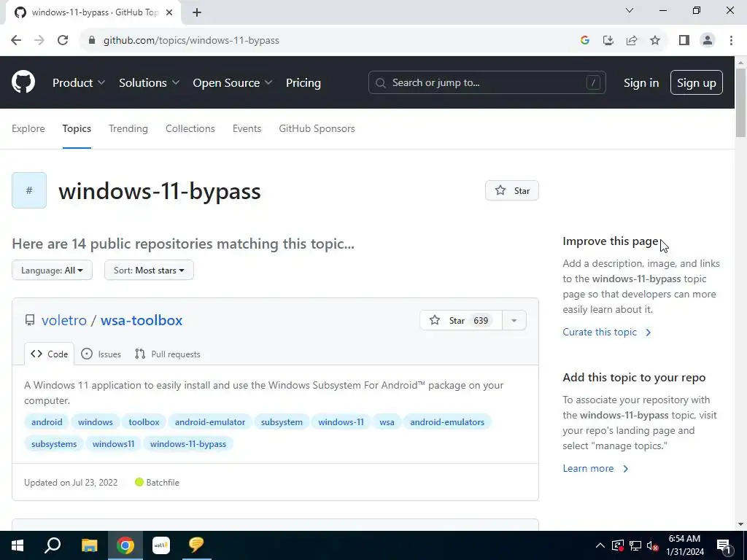Screen dimensions: 747x560
Task: Select the Topics tab
Action: 77,128
